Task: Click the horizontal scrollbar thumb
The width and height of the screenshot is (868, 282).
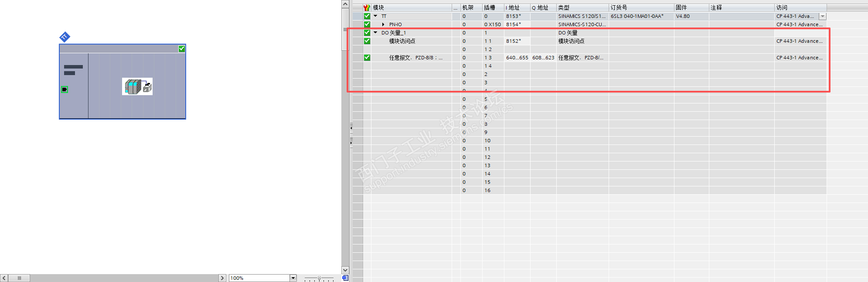Action: [x=19, y=278]
